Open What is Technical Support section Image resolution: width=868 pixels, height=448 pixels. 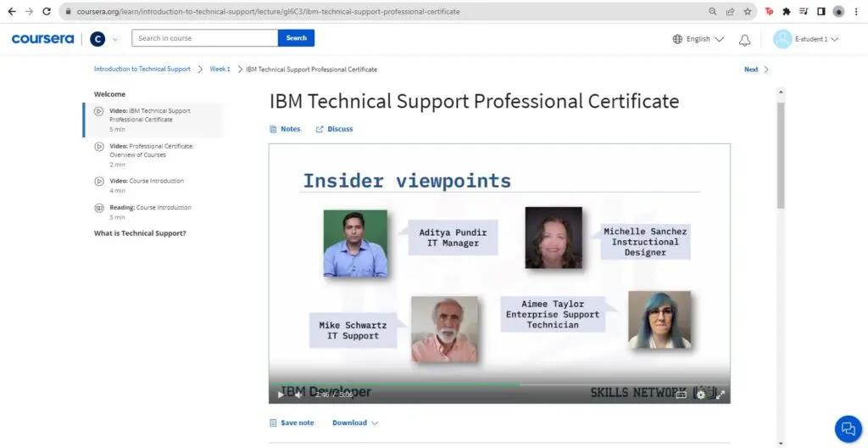click(x=140, y=233)
